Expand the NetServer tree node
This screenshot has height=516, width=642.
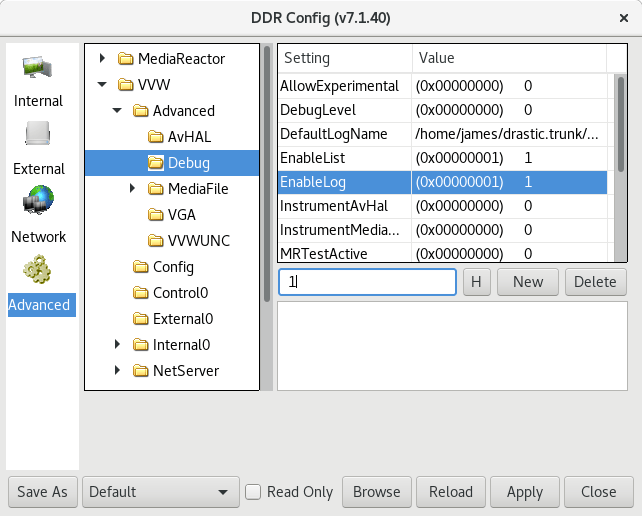[118, 371]
